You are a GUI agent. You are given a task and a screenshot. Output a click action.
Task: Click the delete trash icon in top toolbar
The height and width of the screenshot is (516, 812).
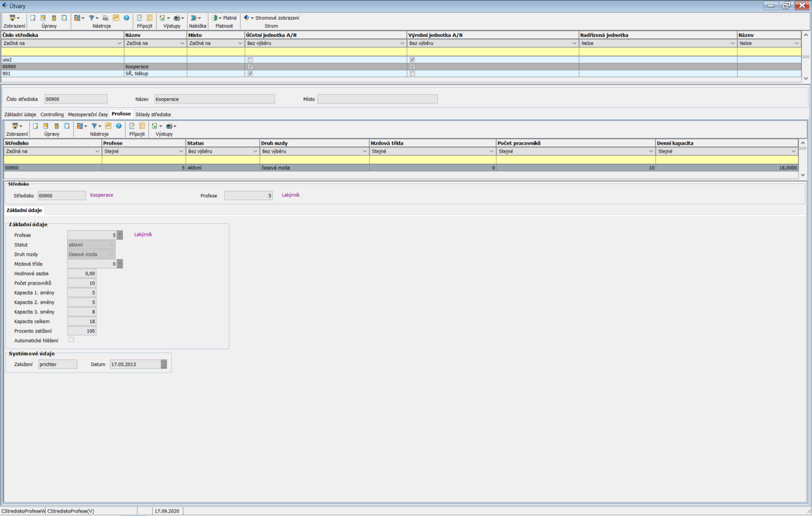click(54, 18)
